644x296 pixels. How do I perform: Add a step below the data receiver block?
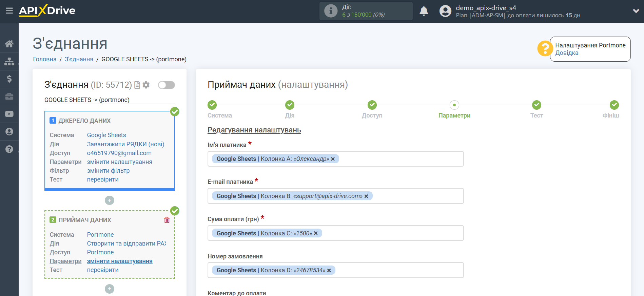click(110, 289)
